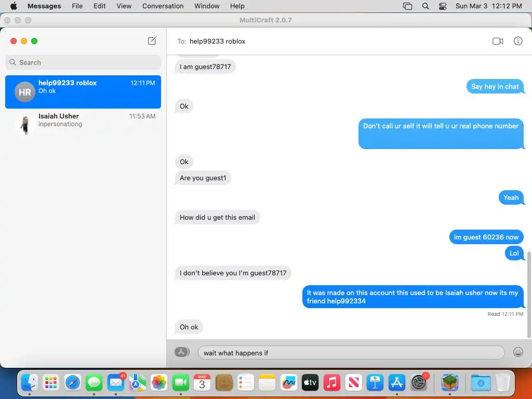Open the emoji picker
Image resolution: width=532 pixels, height=399 pixels.
pos(518,352)
